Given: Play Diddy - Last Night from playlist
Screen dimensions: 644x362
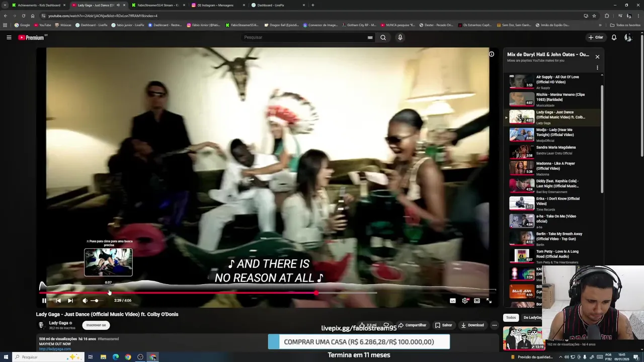Looking at the screenshot, I should pos(552,186).
